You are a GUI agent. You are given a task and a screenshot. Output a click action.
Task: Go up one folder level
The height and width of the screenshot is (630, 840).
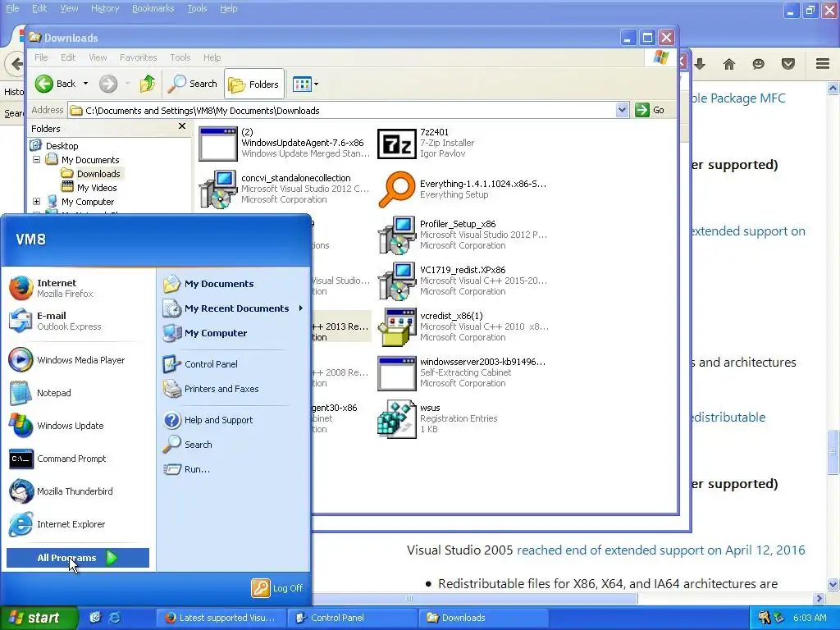click(x=148, y=84)
